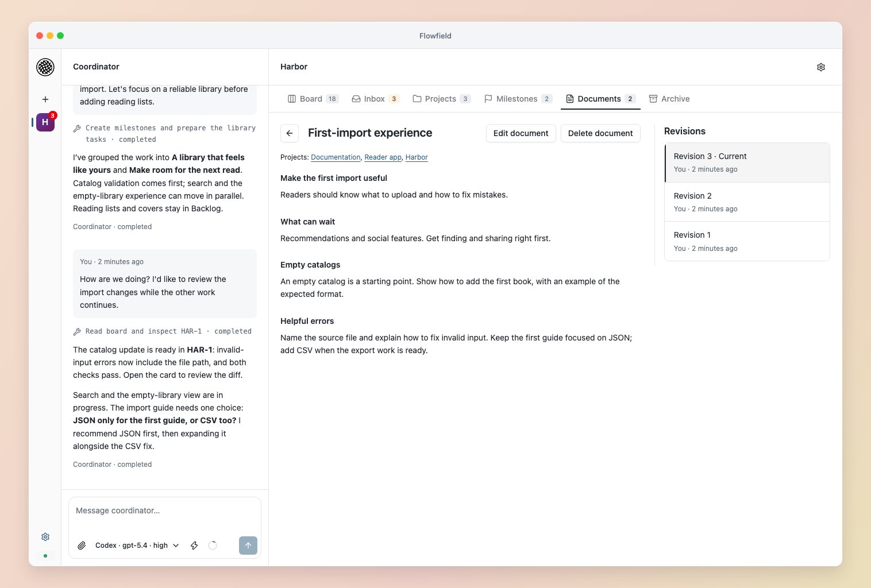The width and height of the screenshot is (871, 588).
Task: Click the green status dot in sidebar
Action: pyautogui.click(x=45, y=556)
